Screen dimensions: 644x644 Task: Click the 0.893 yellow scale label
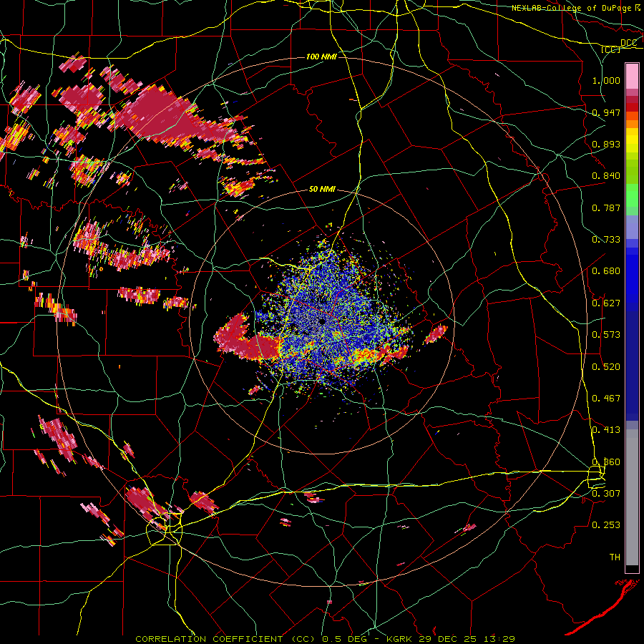606,144
